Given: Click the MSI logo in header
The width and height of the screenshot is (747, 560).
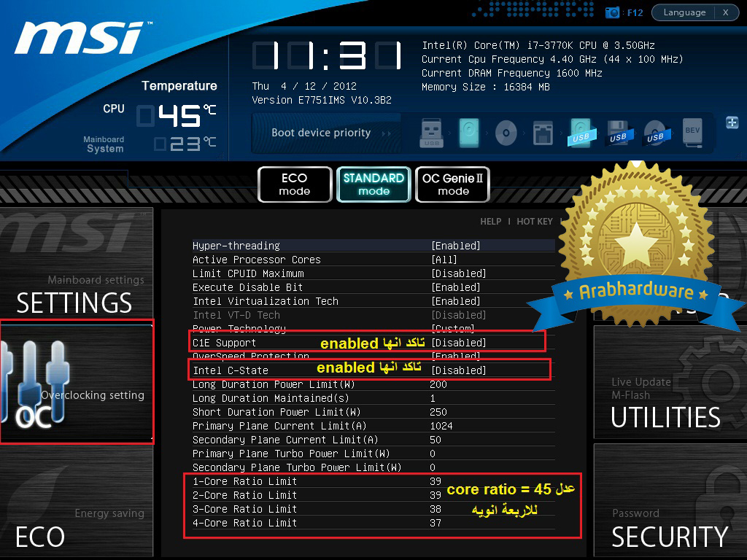Looking at the screenshot, I should click(x=82, y=37).
